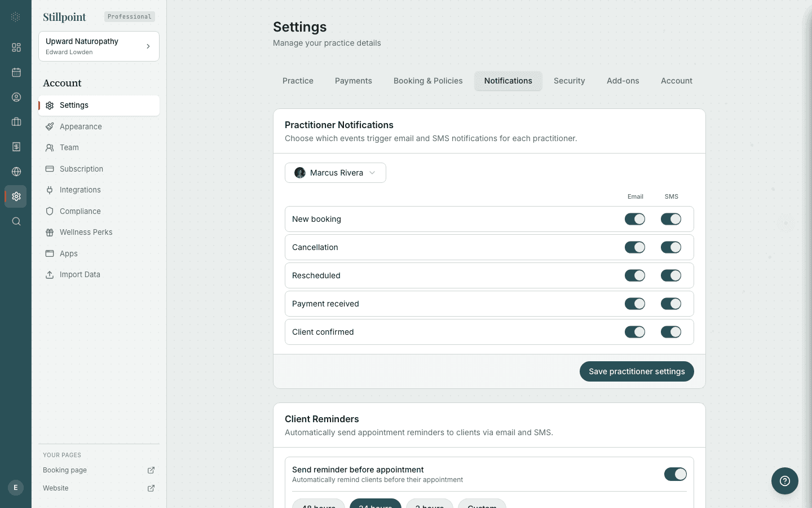
Task: Click the Integrations plug icon
Action: point(50,190)
